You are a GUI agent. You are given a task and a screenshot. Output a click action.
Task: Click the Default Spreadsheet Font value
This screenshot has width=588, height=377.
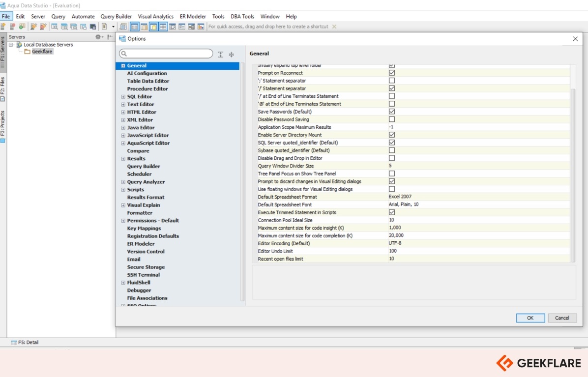point(404,204)
